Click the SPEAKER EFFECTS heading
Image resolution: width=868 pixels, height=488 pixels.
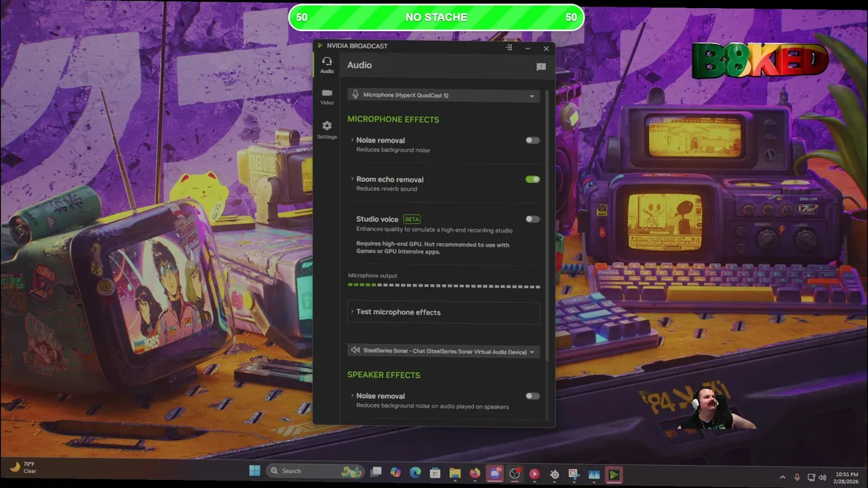(384, 375)
